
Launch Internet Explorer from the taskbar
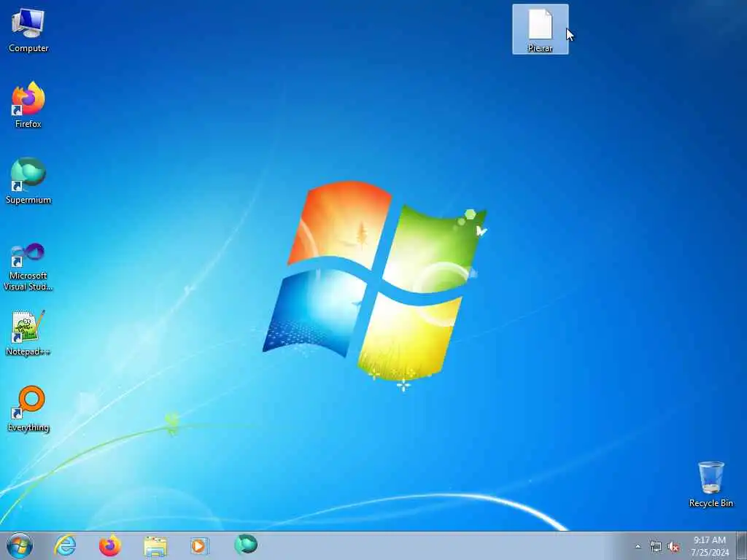pyautogui.click(x=65, y=545)
